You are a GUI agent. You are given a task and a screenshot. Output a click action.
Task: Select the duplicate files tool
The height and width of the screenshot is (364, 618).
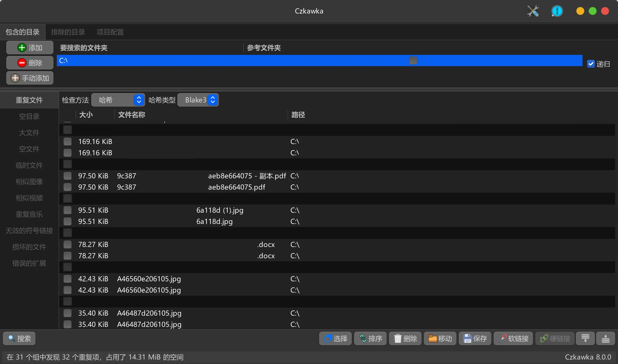29,100
